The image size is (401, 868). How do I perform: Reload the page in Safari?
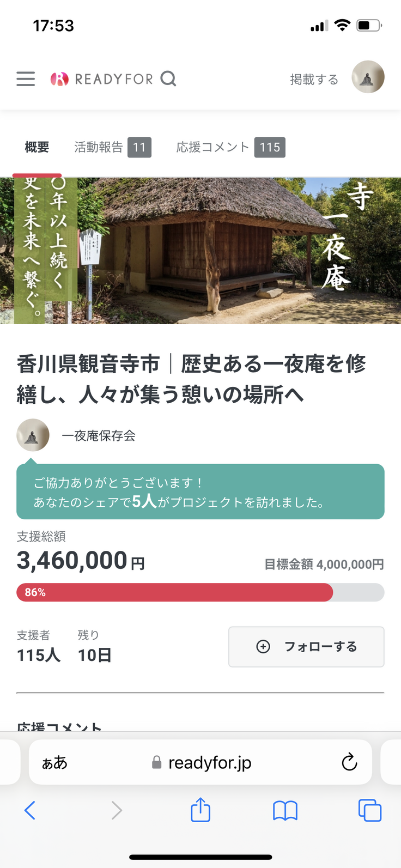(349, 762)
